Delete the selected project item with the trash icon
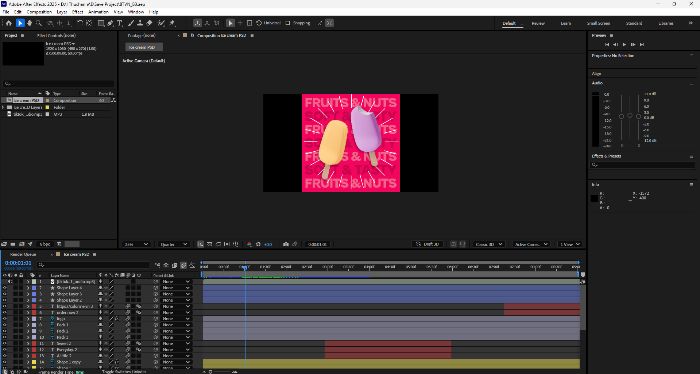This screenshot has width=700, height=374. [x=59, y=244]
